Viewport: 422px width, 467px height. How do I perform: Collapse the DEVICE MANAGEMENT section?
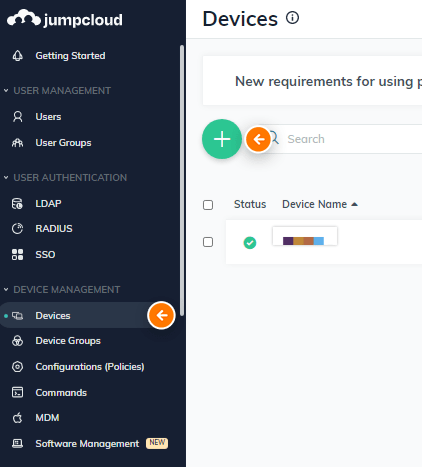pyautogui.click(x=6, y=289)
